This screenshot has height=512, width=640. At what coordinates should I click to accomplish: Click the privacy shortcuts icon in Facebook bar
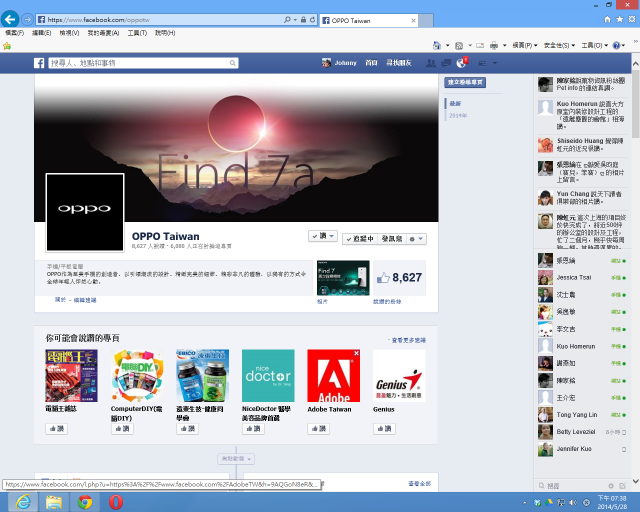pyautogui.click(x=482, y=63)
